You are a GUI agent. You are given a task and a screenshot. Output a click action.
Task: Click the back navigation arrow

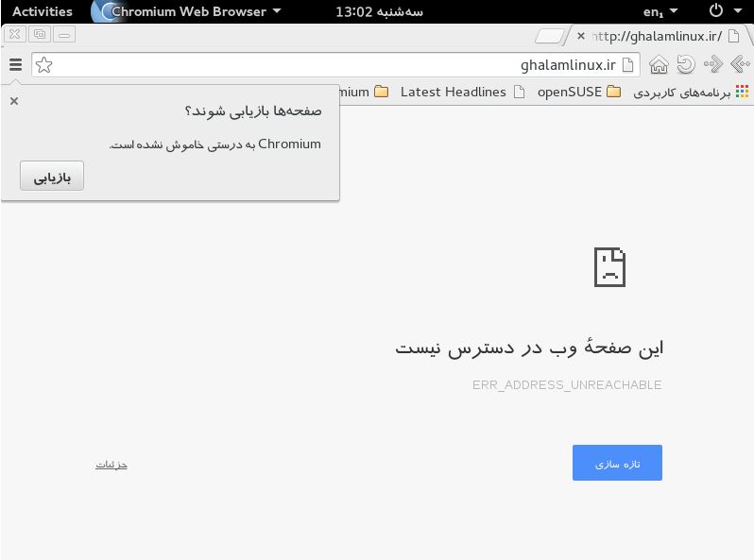[x=740, y=64]
